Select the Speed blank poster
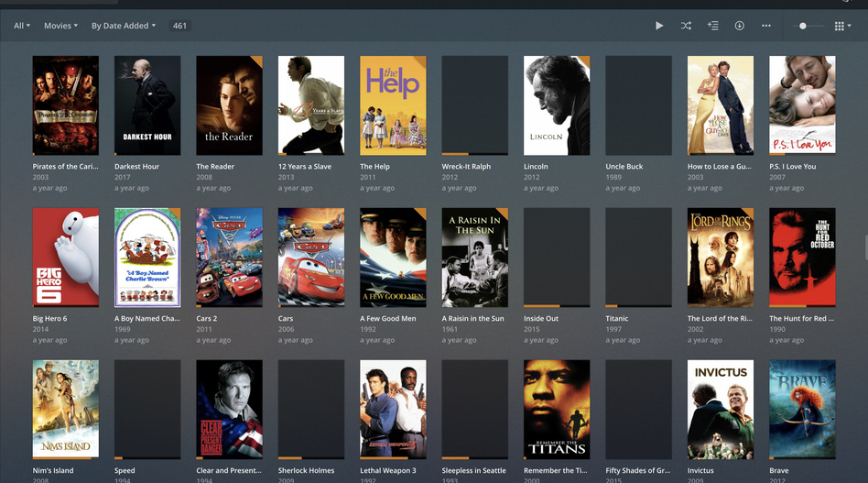Screen dimensions: 868x483 [x=147, y=410]
